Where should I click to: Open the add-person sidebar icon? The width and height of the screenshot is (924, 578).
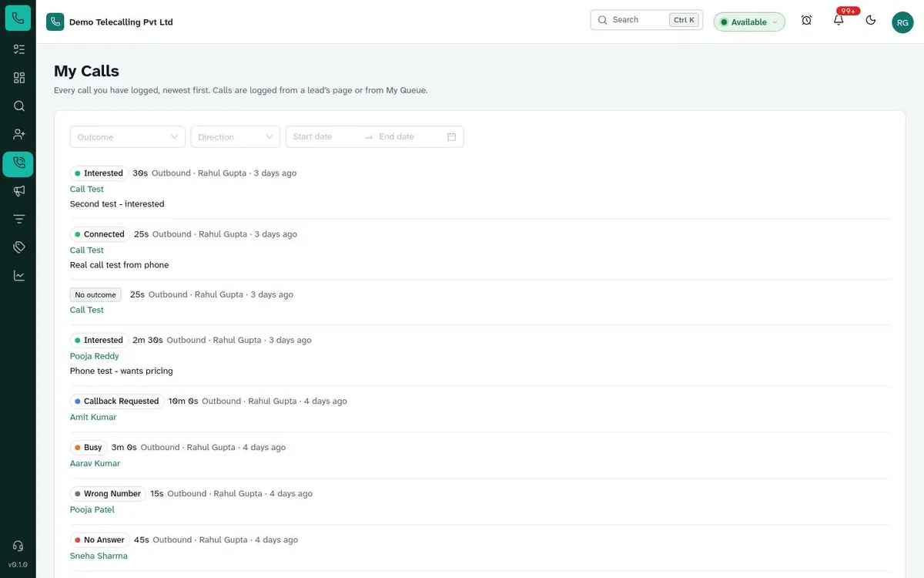pos(19,134)
